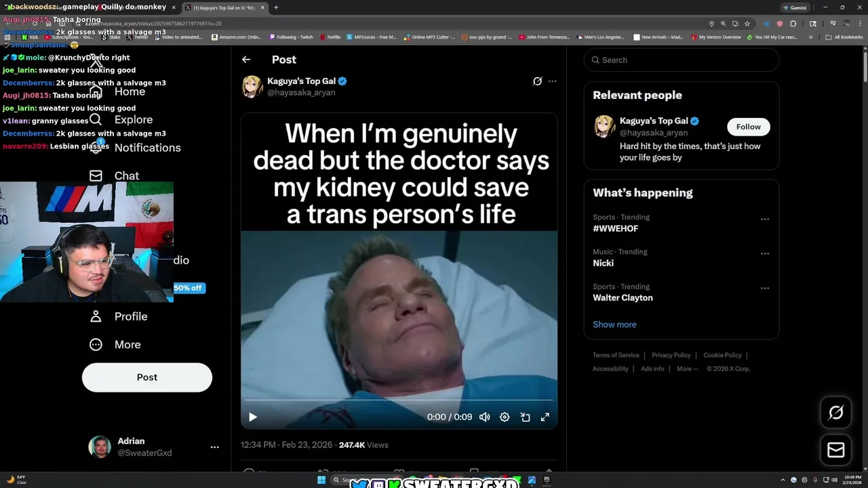Open Chrome three-dot menu
The height and width of the screenshot is (488, 868).
[x=859, y=24]
